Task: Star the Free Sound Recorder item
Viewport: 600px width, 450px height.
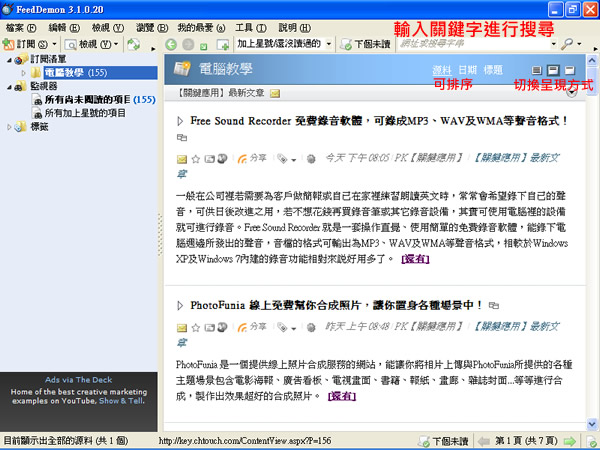Action: [196, 159]
